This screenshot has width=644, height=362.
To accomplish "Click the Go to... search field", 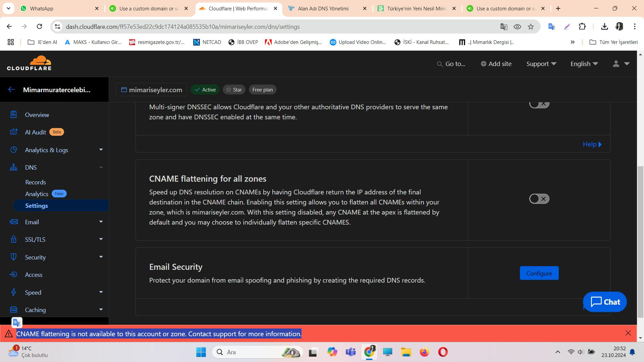I will pyautogui.click(x=451, y=64).
